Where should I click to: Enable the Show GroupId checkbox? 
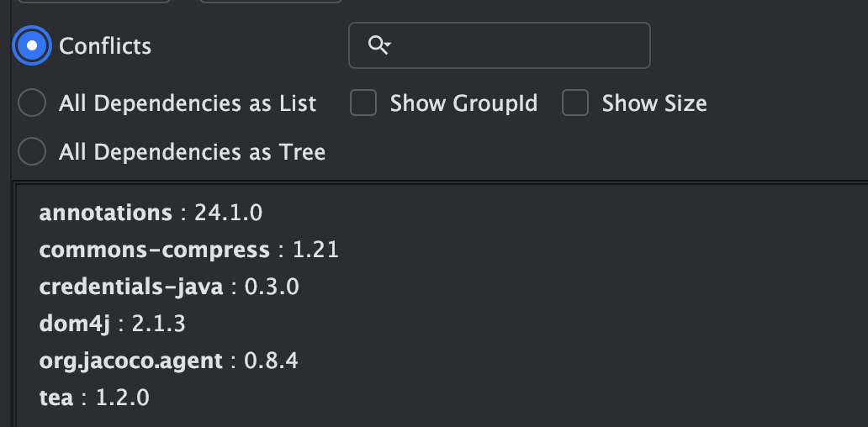tap(363, 103)
